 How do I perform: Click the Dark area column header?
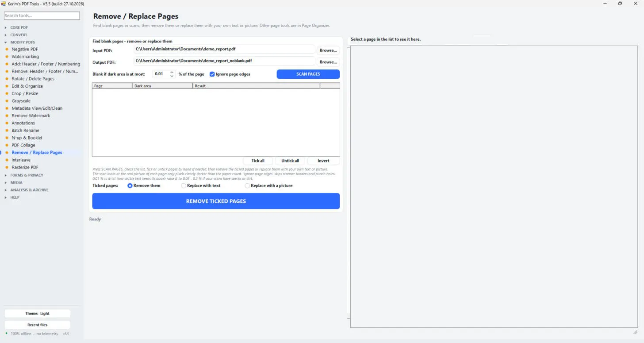click(162, 86)
